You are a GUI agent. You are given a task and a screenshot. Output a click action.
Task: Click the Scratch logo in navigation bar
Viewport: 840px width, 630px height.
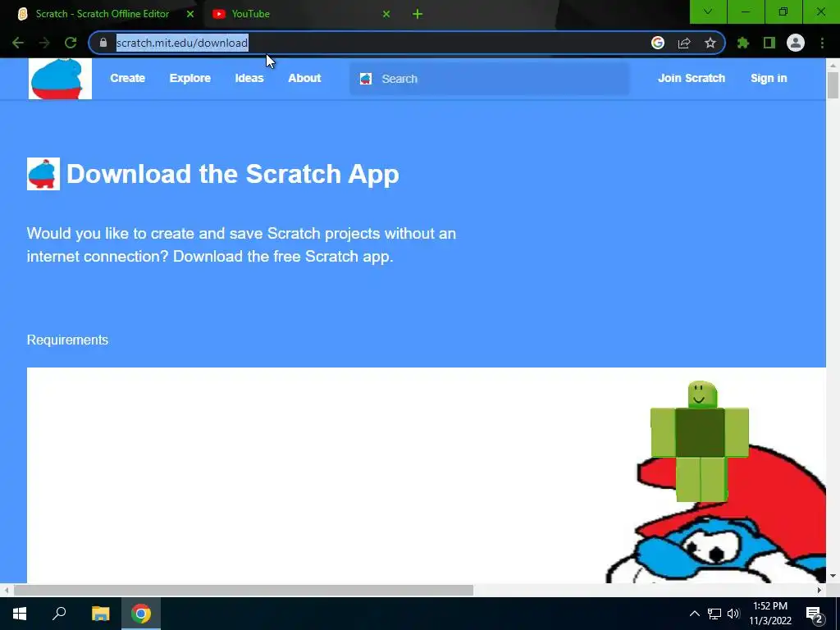point(60,79)
